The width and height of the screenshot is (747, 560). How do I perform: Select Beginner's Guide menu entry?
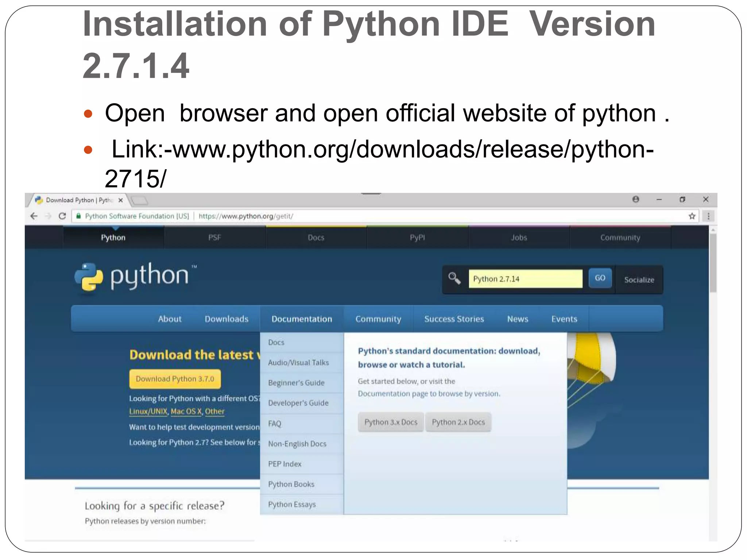coord(302,383)
